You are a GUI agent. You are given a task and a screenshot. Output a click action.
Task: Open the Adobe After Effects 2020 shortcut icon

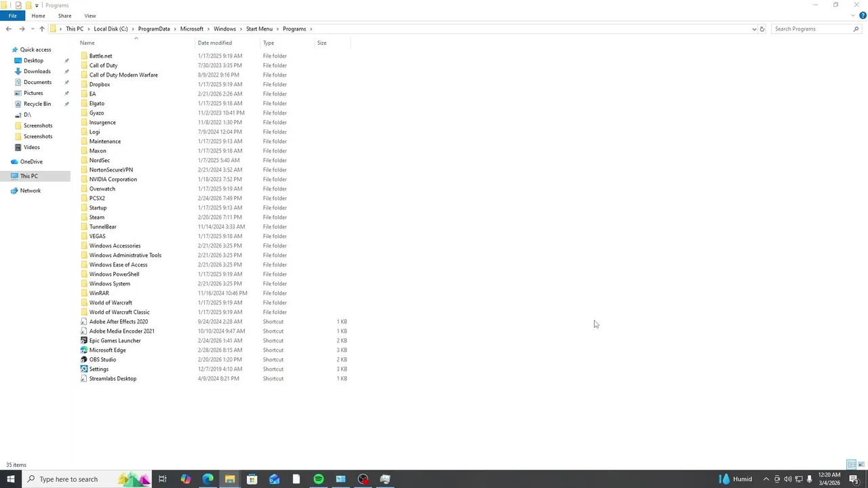84,321
